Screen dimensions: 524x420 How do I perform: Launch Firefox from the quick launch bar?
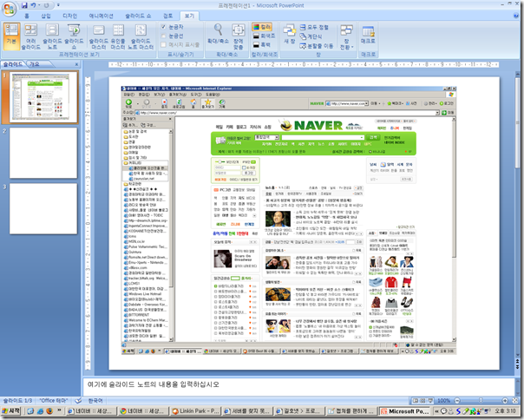(49, 411)
